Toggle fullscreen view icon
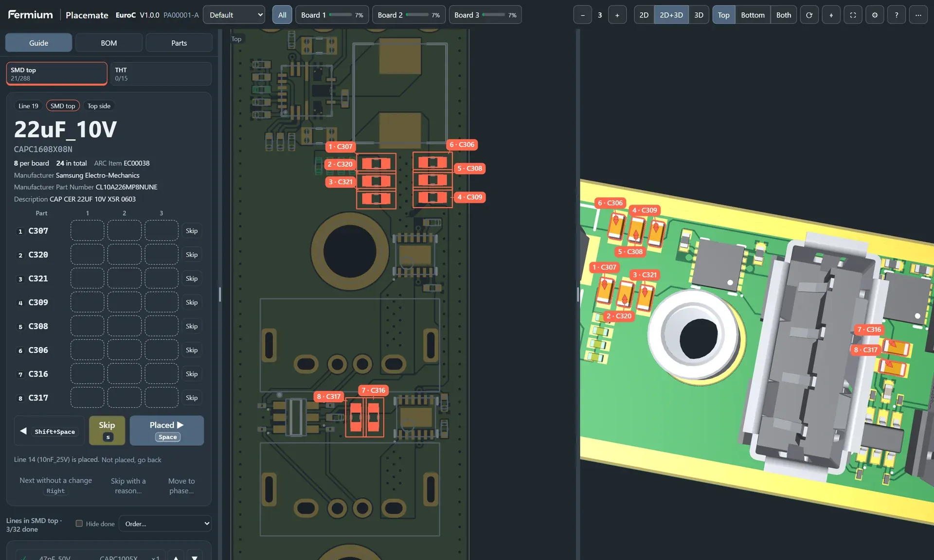The image size is (934, 560). [853, 15]
